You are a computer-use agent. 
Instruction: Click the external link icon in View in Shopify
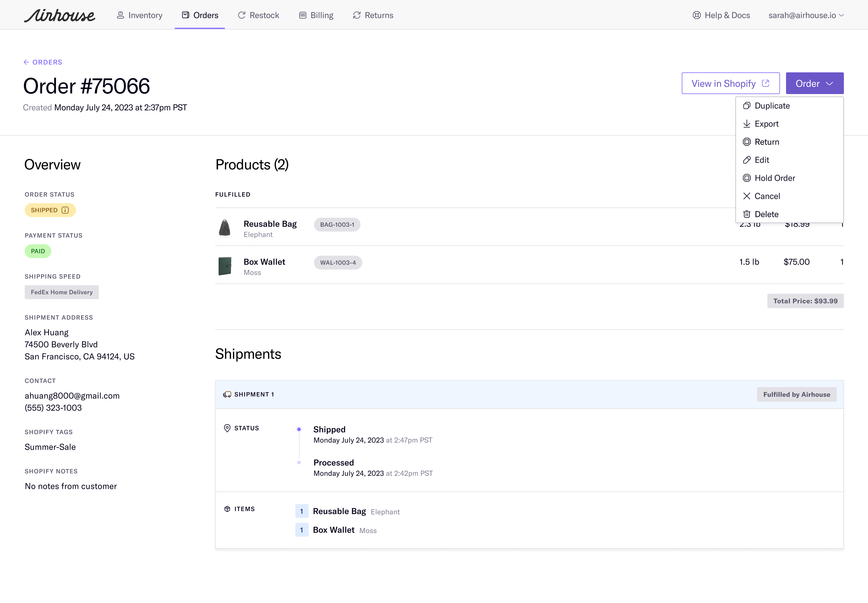coord(765,83)
